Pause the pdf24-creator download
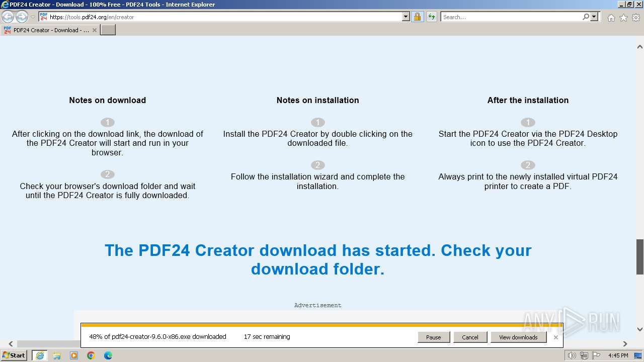644x362 pixels. coord(434,337)
